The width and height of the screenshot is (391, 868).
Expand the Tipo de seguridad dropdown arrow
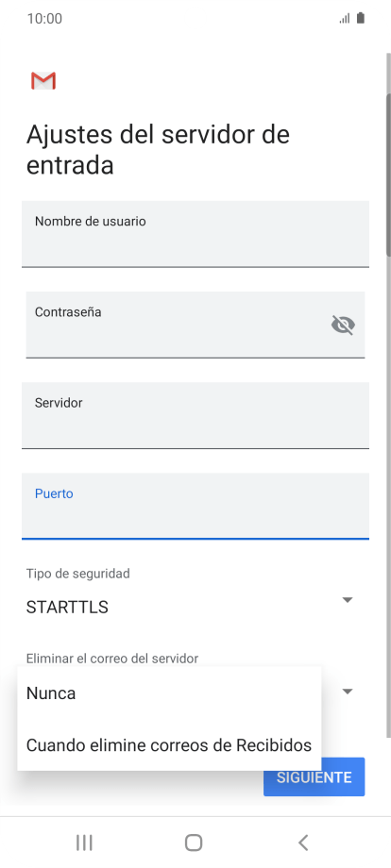pos(348,600)
